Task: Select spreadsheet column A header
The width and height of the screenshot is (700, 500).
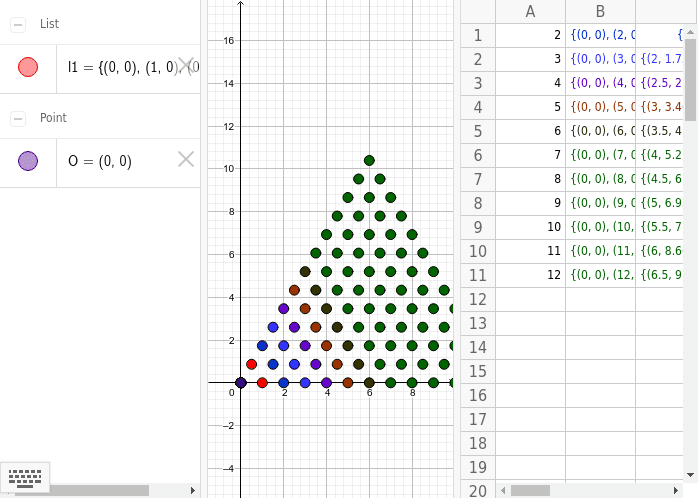Action: click(x=530, y=12)
